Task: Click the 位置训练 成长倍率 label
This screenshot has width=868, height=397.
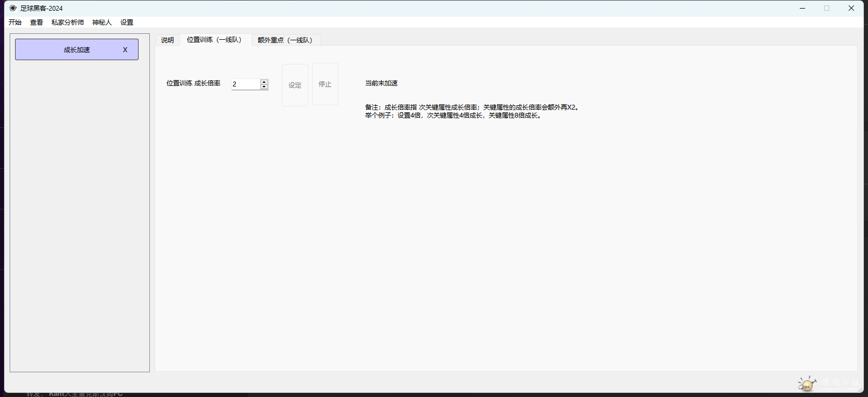Action: coord(193,83)
